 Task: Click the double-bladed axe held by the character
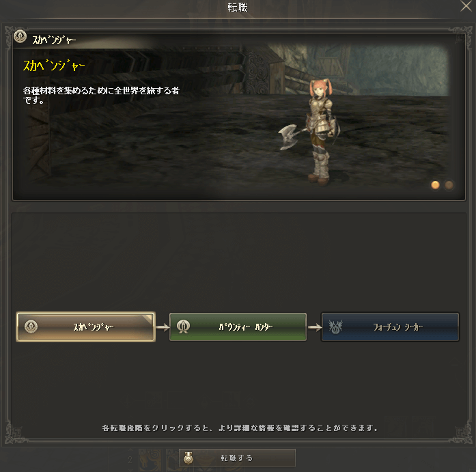tap(291, 137)
